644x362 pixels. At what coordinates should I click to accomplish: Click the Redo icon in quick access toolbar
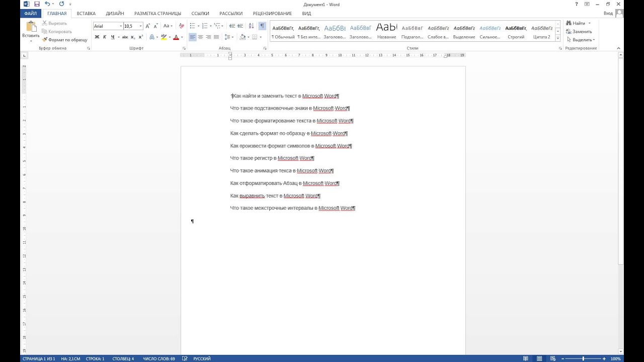[x=61, y=4]
